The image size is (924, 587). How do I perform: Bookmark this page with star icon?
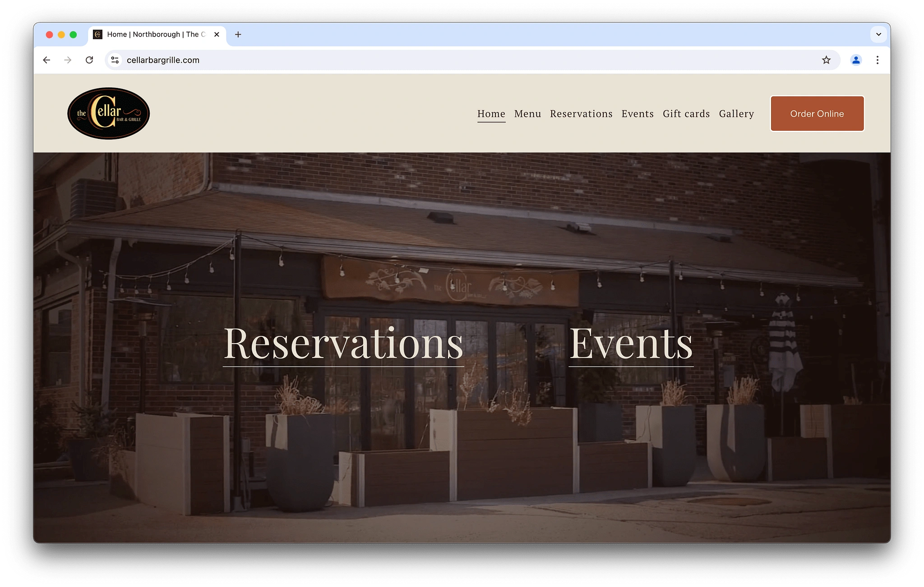826,60
